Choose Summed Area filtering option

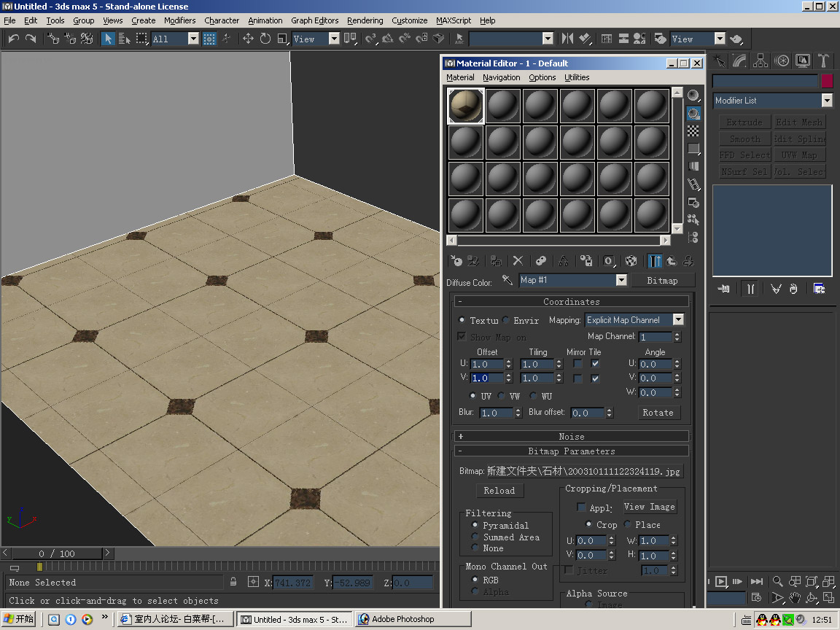pyautogui.click(x=475, y=537)
